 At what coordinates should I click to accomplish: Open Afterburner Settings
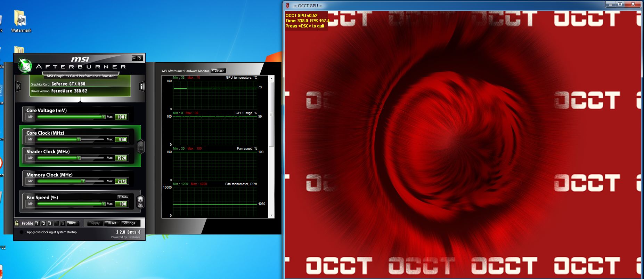coord(129,223)
